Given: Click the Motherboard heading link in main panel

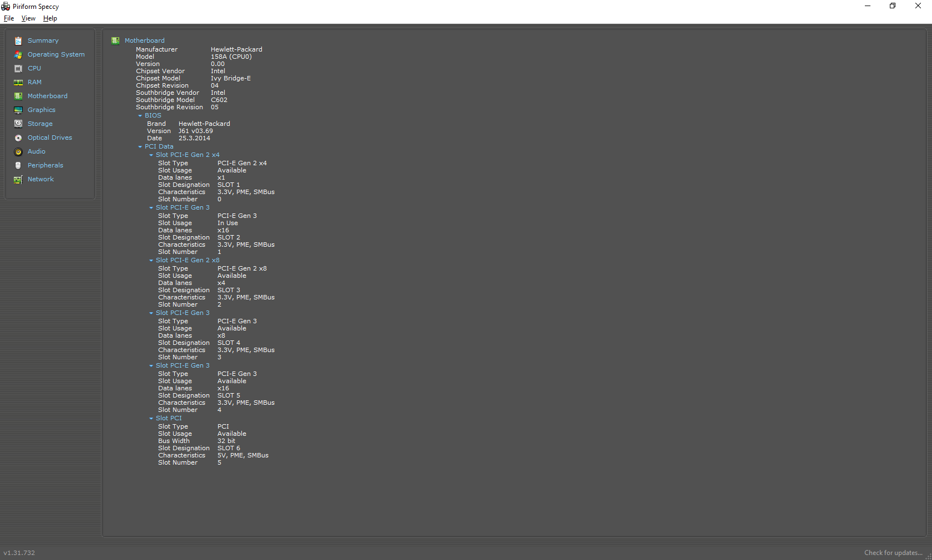Looking at the screenshot, I should pyautogui.click(x=144, y=40).
